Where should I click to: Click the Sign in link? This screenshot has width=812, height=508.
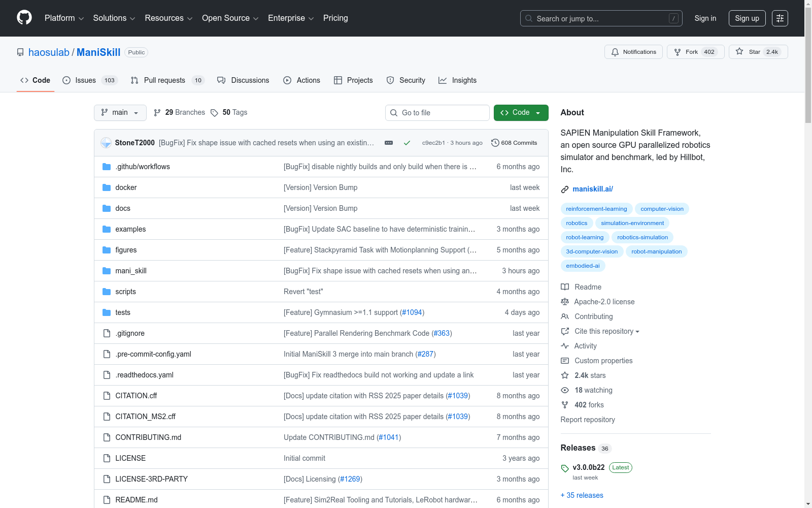tap(705, 18)
